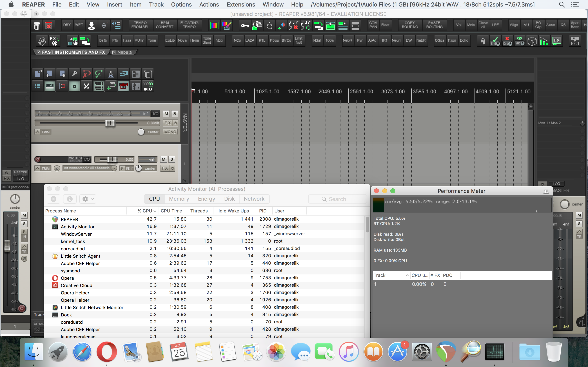Toggle the metronome icon

(111, 74)
